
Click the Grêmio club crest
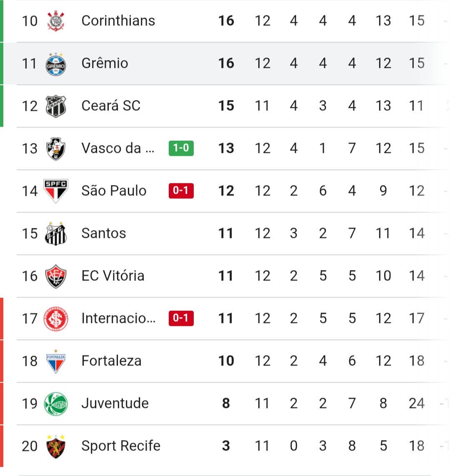pos(56,64)
